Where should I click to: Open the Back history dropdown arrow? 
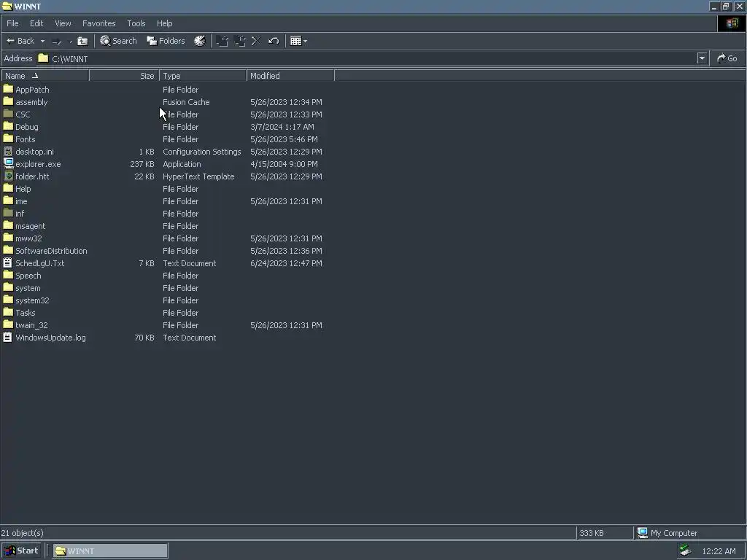click(42, 41)
